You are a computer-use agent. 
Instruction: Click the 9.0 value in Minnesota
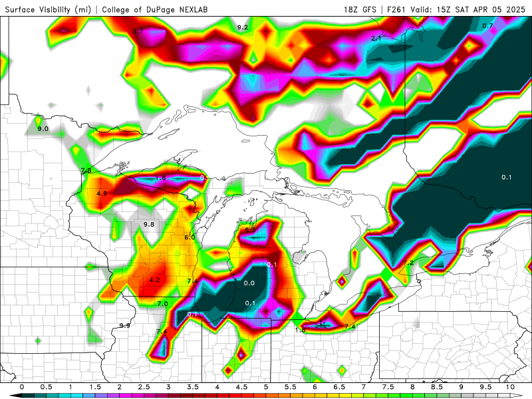tap(43, 128)
